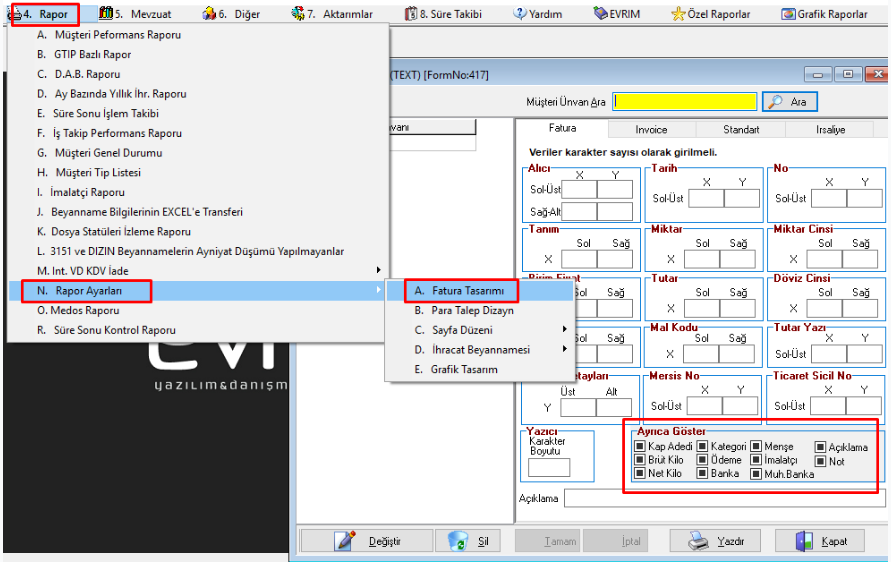
Task: Select Müşteri Peformans Raporu
Action: [x=198, y=35]
